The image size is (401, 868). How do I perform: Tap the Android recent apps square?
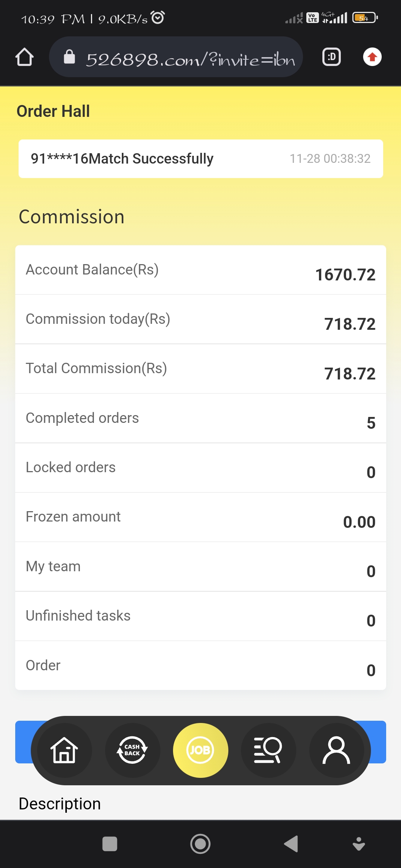tap(110, 844)
